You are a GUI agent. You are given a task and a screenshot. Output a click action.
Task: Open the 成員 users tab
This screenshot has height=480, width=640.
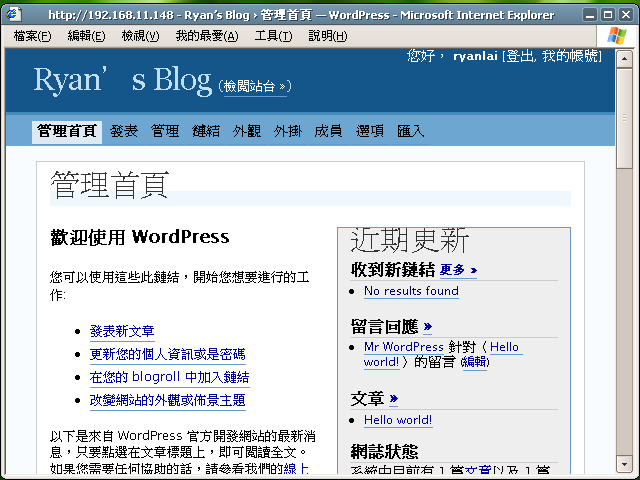pos(329,131)
